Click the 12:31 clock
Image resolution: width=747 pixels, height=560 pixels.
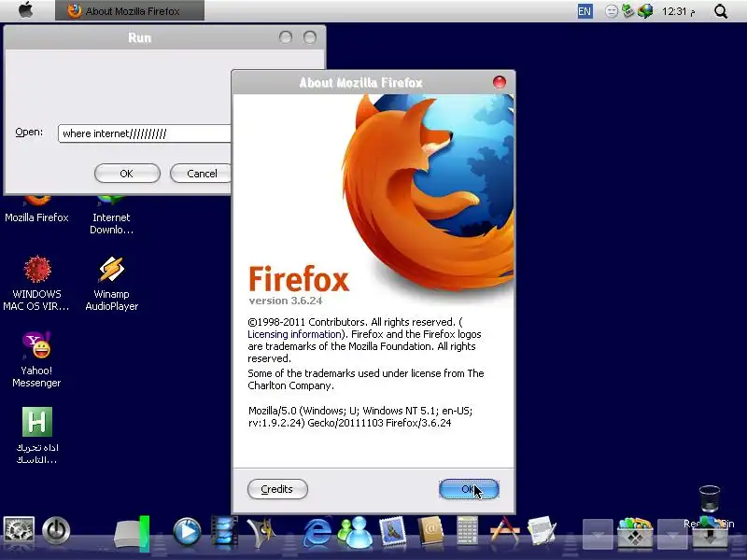pos(678,11)
